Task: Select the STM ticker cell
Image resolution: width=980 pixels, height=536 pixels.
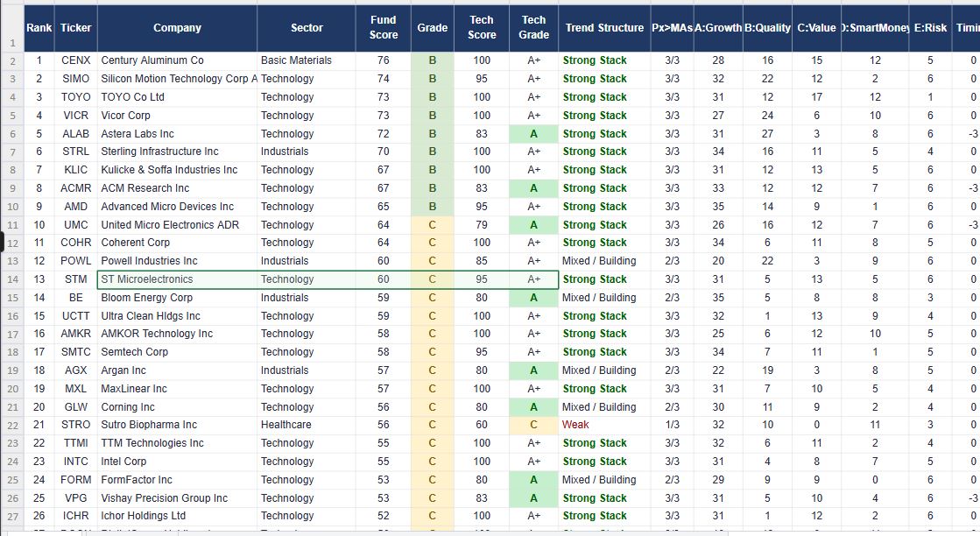Action: (75, 279)
